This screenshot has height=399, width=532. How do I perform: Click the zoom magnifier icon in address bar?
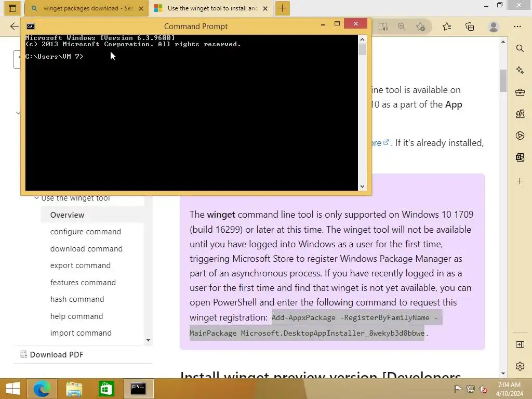click(x=402, y=26)
